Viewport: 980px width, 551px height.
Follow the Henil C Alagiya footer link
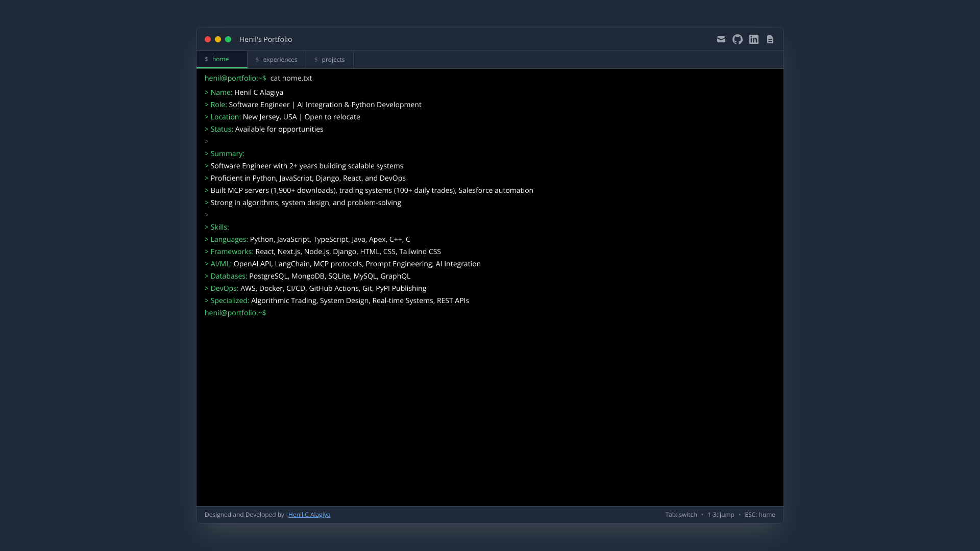point(309,515)
